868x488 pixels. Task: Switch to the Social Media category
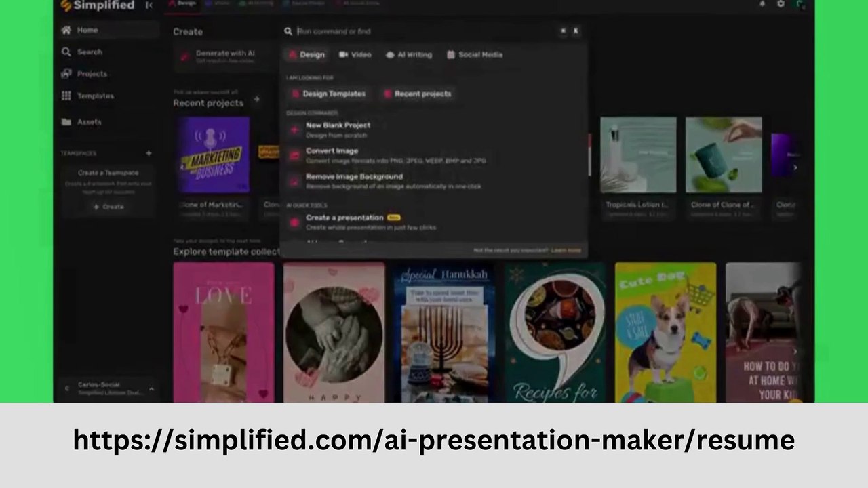coord(475,54)
